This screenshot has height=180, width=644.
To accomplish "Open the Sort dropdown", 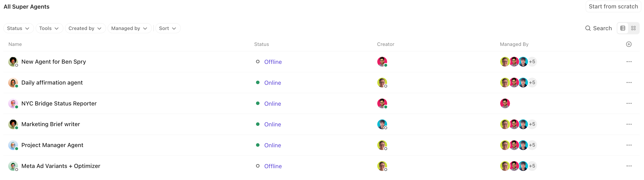I will pyautogui.click(x=167, y=28).
